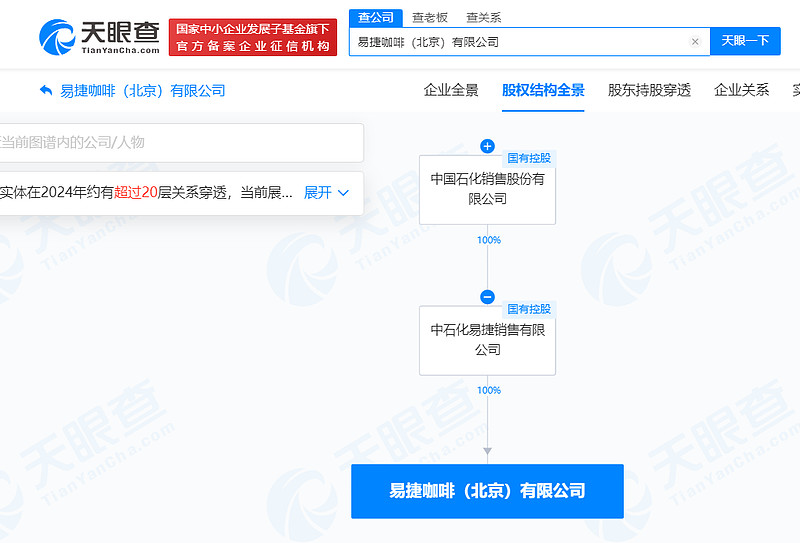This screenshot has height=543, width=800.
Task: Switch to 企业全景 tab
Action: click(x=451, y=90)
